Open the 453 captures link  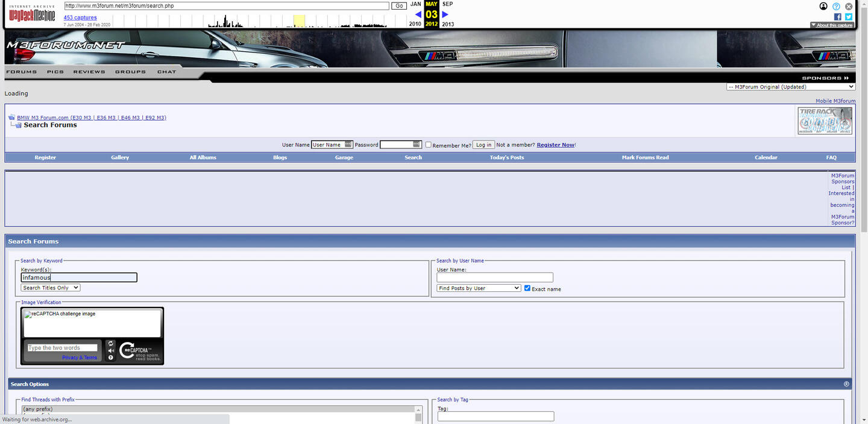tap(80, 17)
